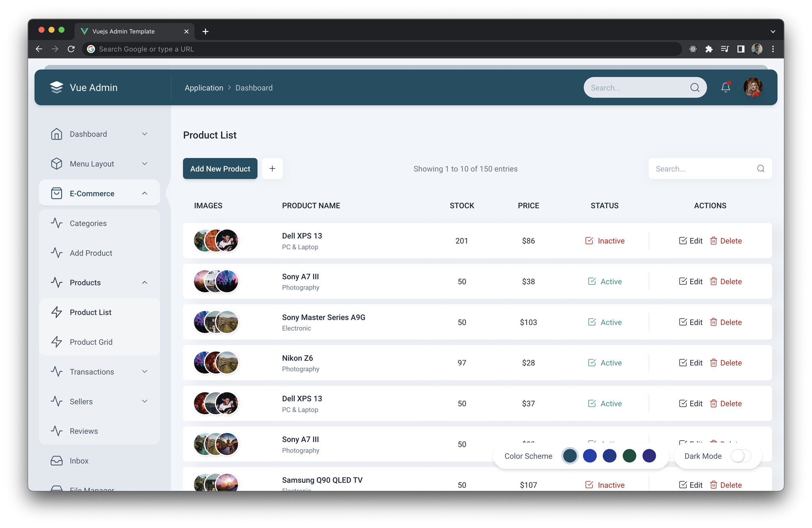Select the purple color scheme swatch

(649, 456)
